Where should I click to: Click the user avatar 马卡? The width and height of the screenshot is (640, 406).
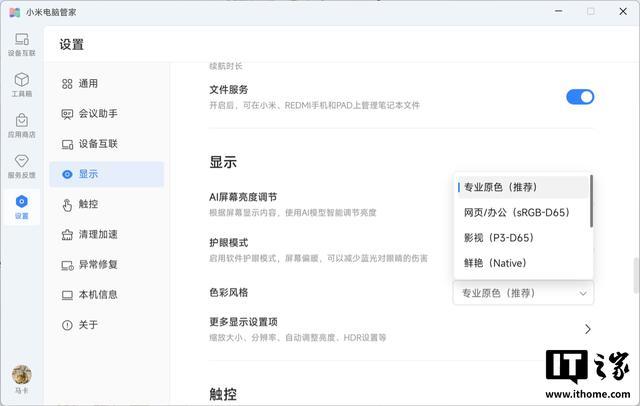(22, 375)
